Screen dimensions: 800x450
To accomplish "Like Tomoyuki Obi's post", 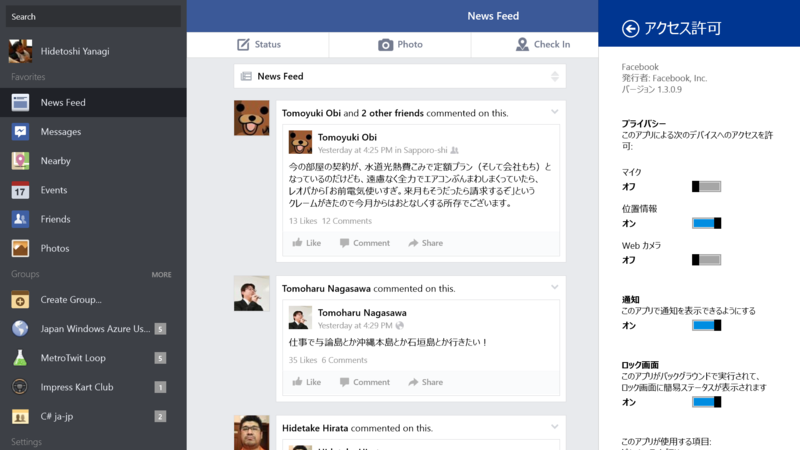I will [307, 243].
